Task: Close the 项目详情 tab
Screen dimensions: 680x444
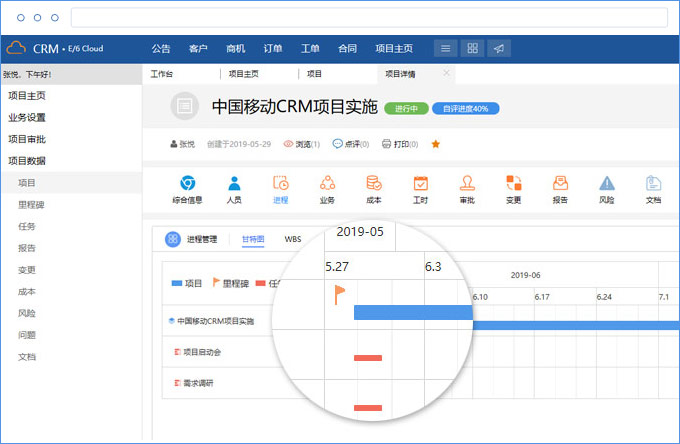Action: [x=446, y=73]
